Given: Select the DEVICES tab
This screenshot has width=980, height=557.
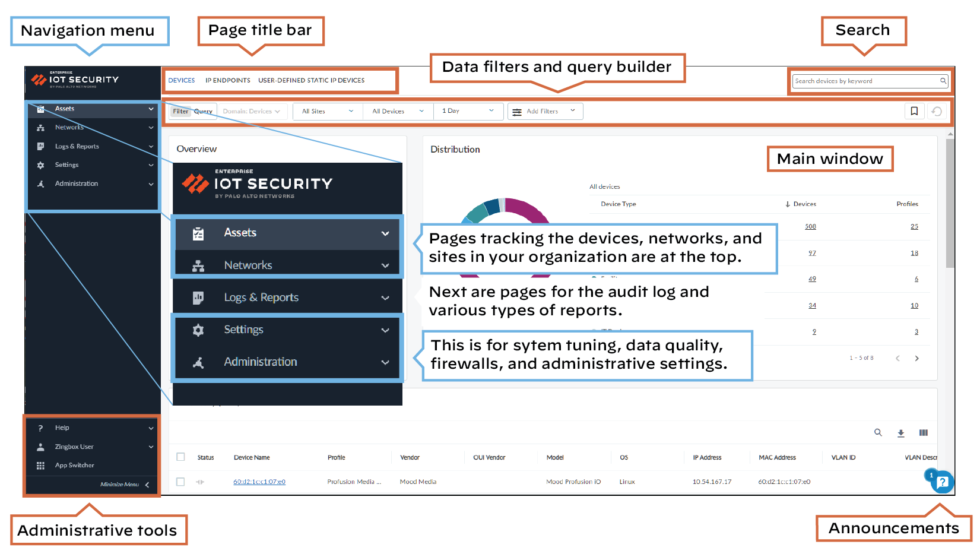Looking at the screenshot, I should point(182,80).
